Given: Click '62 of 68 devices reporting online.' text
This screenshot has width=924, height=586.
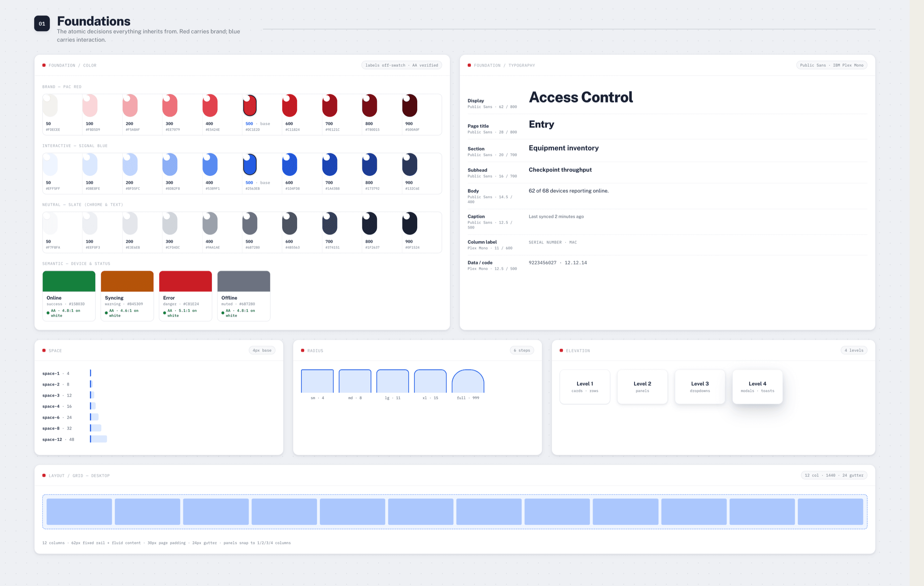Looking at the screenshot, I should [x=568, y=191].
